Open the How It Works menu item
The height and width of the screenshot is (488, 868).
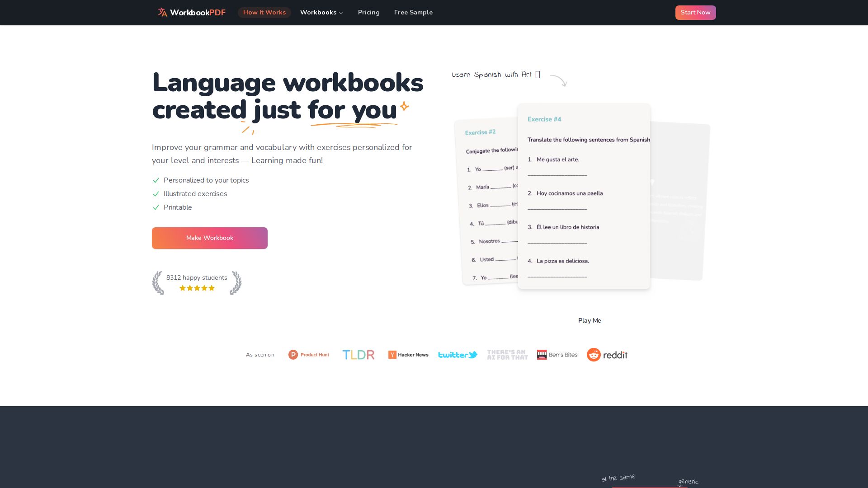(264, 12)
